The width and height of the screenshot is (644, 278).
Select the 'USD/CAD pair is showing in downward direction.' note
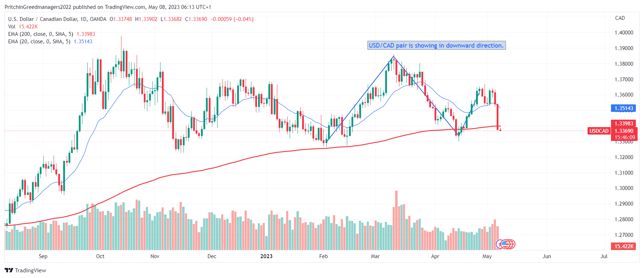click(436, 45)
